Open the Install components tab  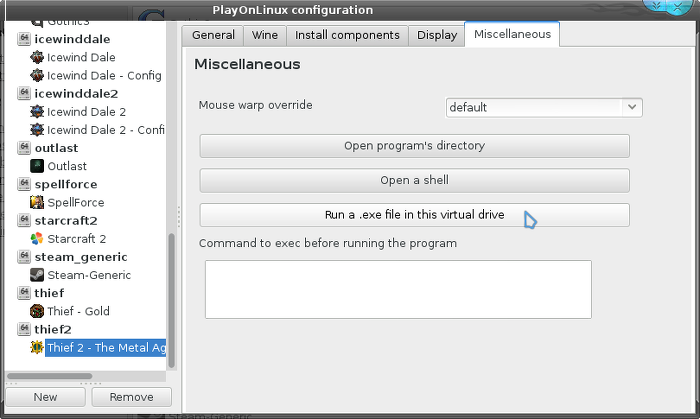347,35
